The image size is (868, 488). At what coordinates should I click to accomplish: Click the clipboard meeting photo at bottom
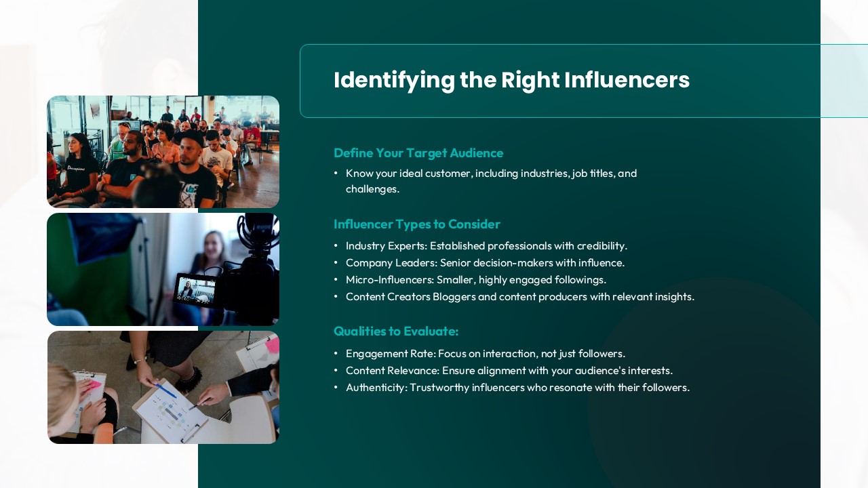pyautogui.click(x=163, y=387)
